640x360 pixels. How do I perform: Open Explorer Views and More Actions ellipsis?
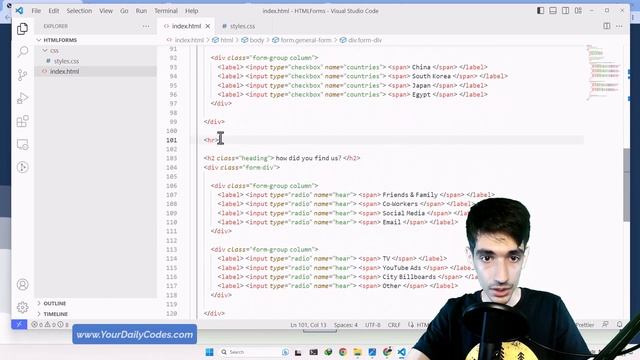click(146, 26)
